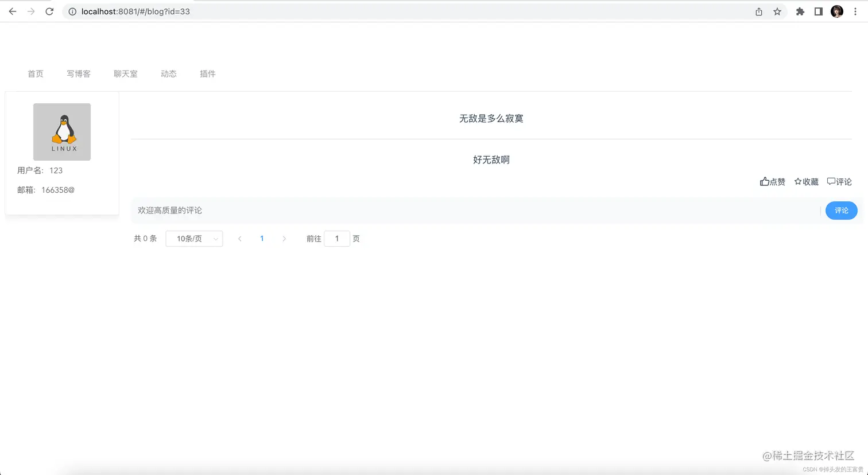
Task: Go to next page via right chevron
Action: pyautogui.click(x=284, y=239)
